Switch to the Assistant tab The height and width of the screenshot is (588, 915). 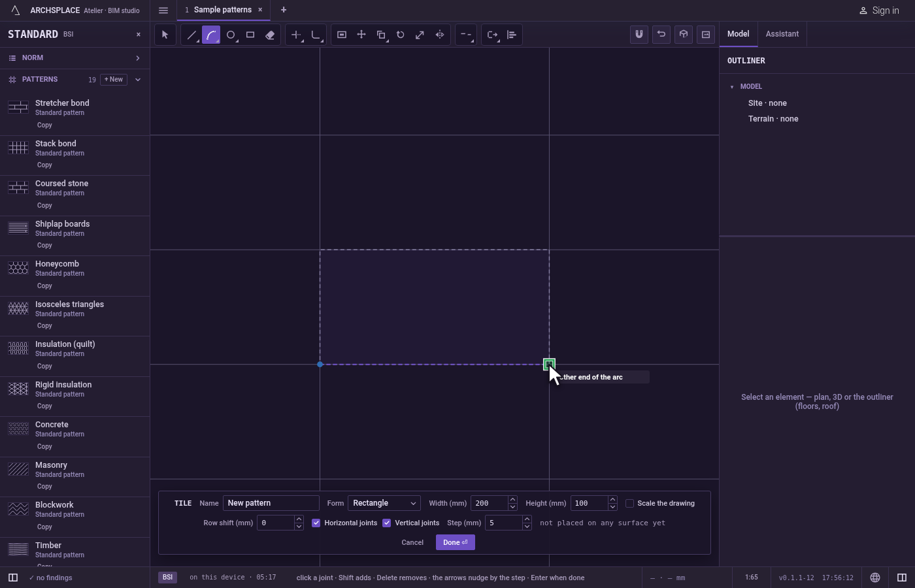pyautogui.click(x=782, y=34)
